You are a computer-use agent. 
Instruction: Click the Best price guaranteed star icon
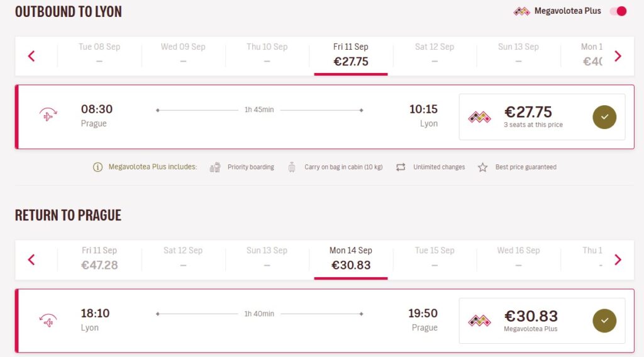[482, 167]
